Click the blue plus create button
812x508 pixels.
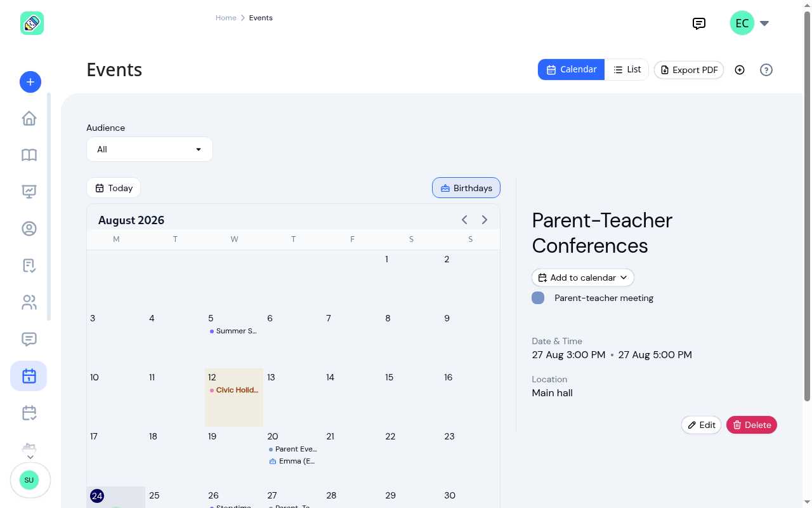30,81
